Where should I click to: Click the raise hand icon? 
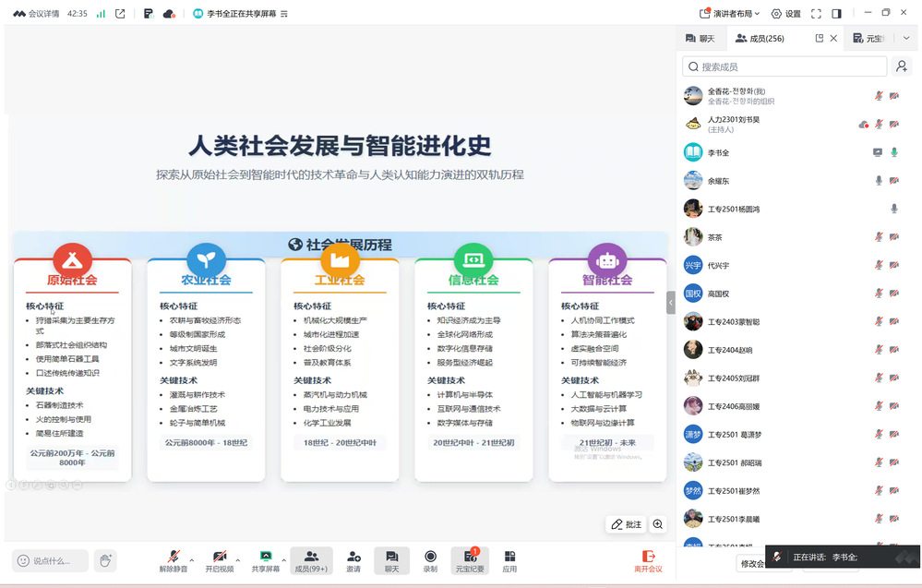point(105,560)
